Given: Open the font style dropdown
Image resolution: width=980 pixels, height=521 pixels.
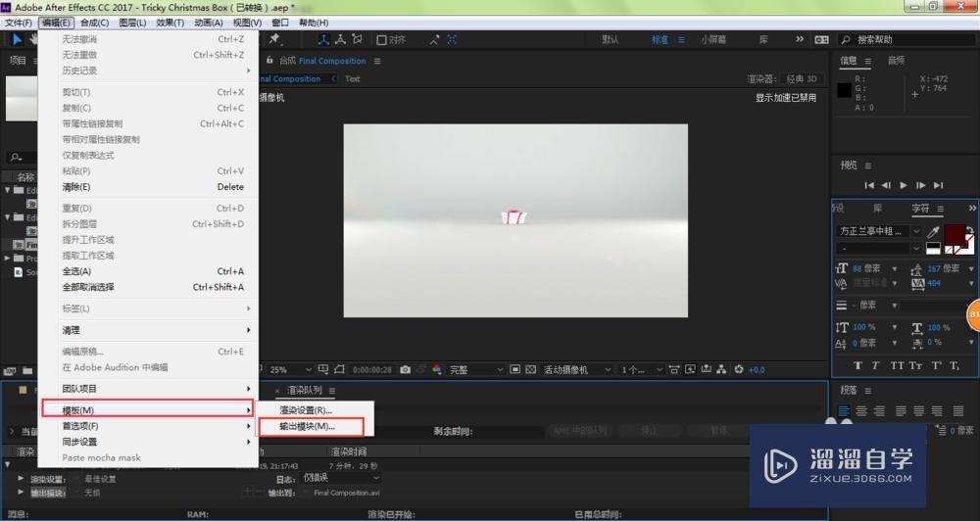Looking at the screenshot, I should coord(879,248).
